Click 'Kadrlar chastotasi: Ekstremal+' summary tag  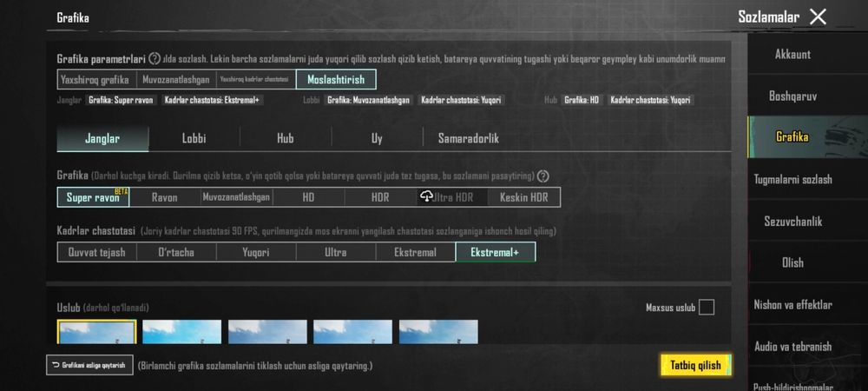point(214,100)
